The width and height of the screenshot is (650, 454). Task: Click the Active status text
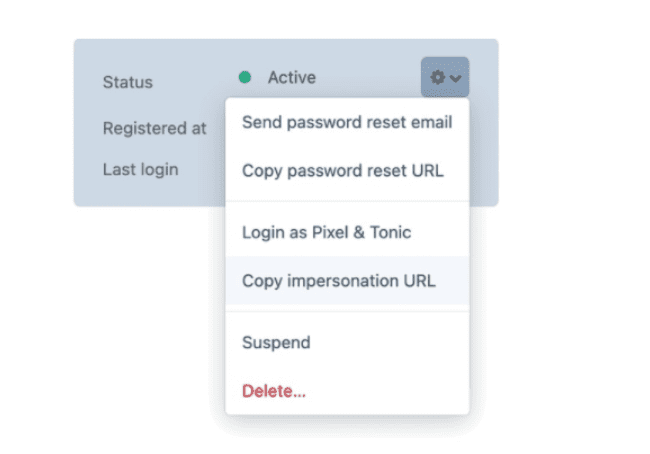coord(291,77)
